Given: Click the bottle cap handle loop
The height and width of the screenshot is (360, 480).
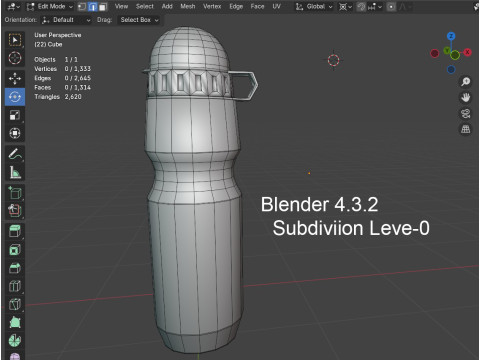Looking at the screenshot, I should (x=245, y=85).
